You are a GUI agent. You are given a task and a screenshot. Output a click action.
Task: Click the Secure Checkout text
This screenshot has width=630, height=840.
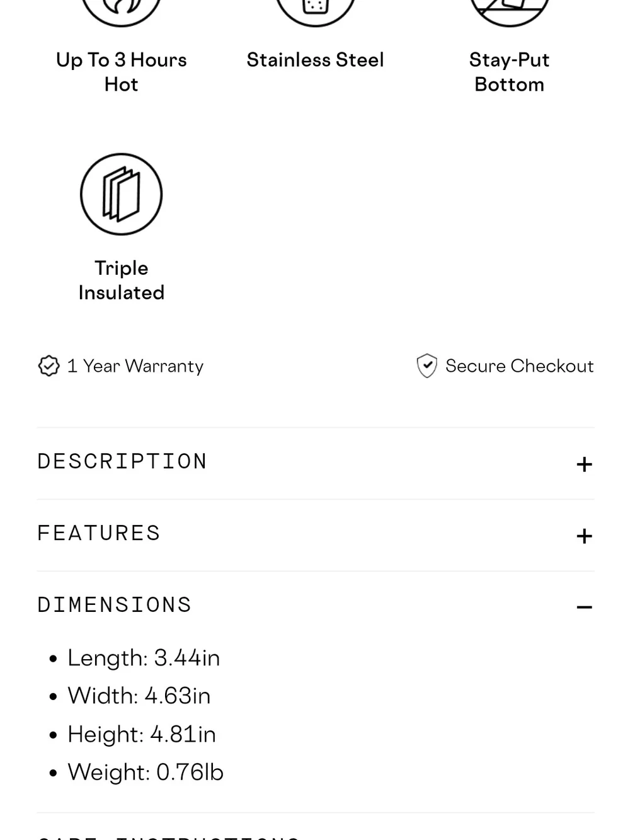519,366
